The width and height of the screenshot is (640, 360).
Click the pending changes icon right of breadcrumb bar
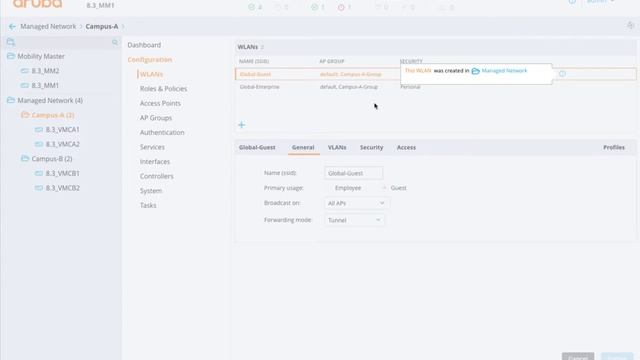630,25
